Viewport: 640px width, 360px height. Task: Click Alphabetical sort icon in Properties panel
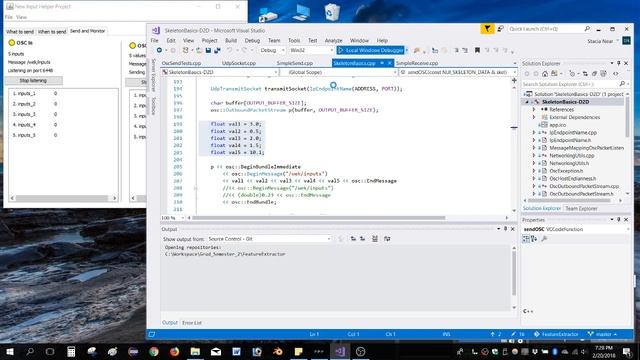534,239
